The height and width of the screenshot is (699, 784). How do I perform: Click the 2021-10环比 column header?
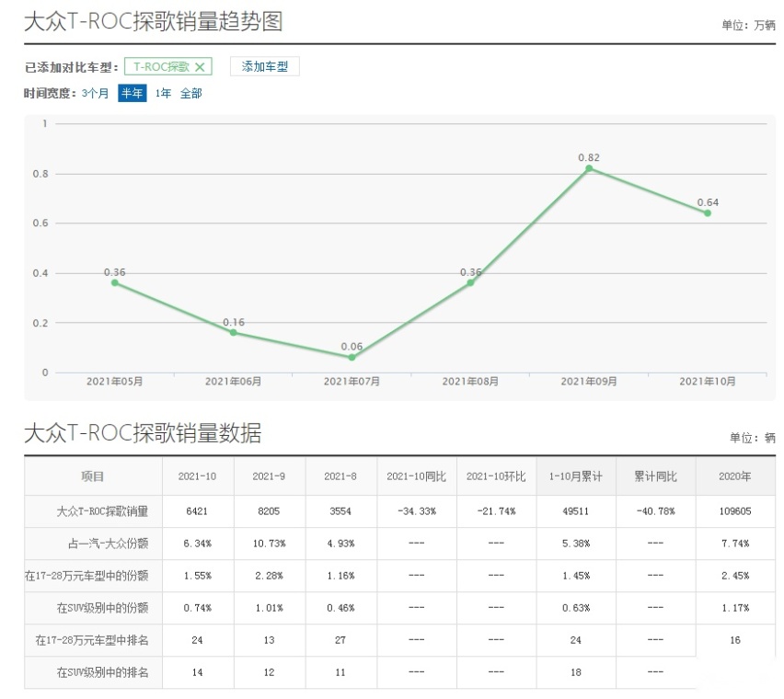[x=496, y=476]
